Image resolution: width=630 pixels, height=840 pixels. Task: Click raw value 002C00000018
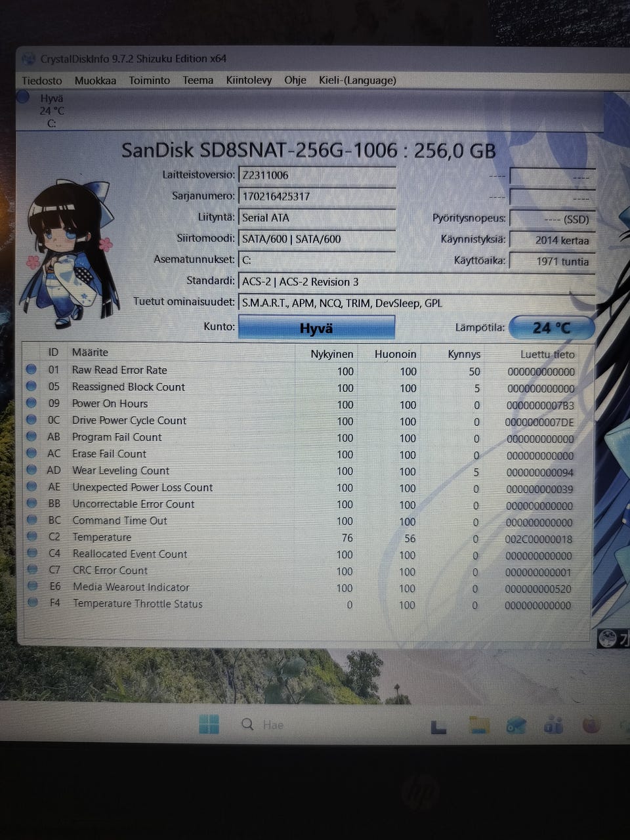pyautogui.click(x=539, y=539)
